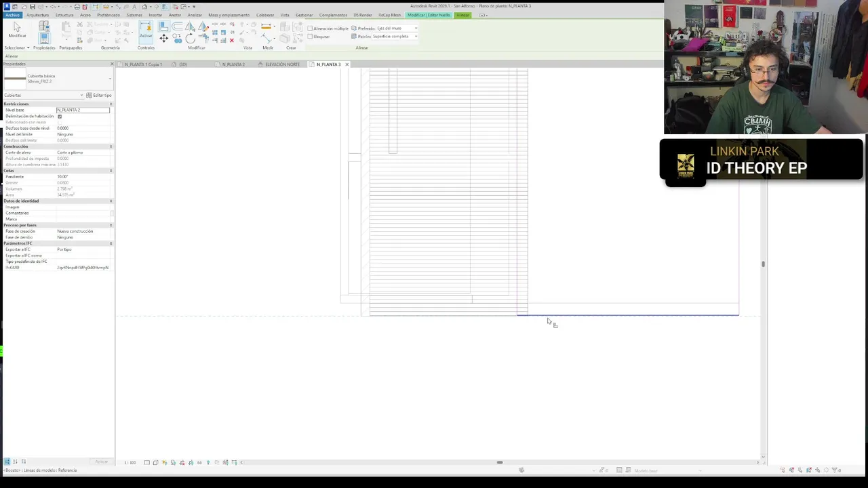868x488 pixels.
Task: Select the Modificar arrow tool
Action: (x=17, y=30)
